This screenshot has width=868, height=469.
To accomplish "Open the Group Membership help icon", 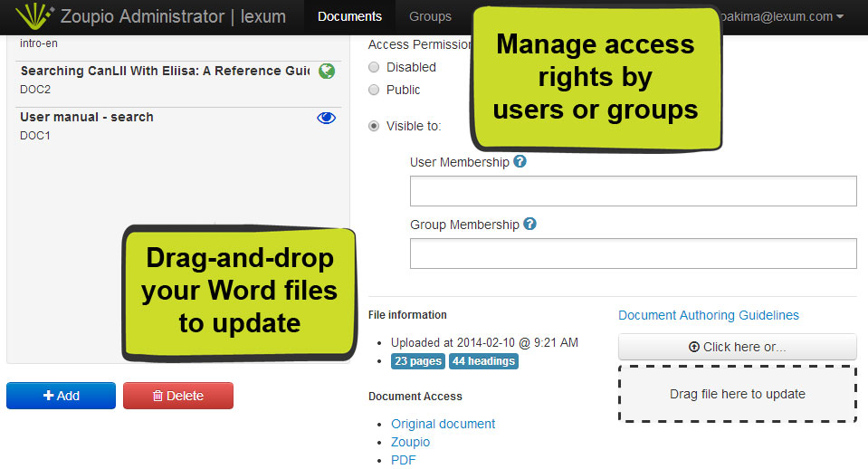I will (529, 224).
